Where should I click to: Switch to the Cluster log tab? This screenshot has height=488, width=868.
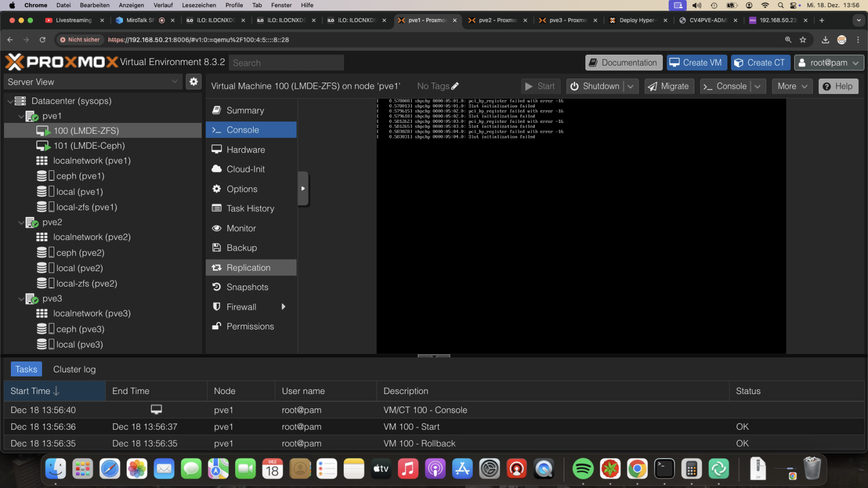pos(74,369)
